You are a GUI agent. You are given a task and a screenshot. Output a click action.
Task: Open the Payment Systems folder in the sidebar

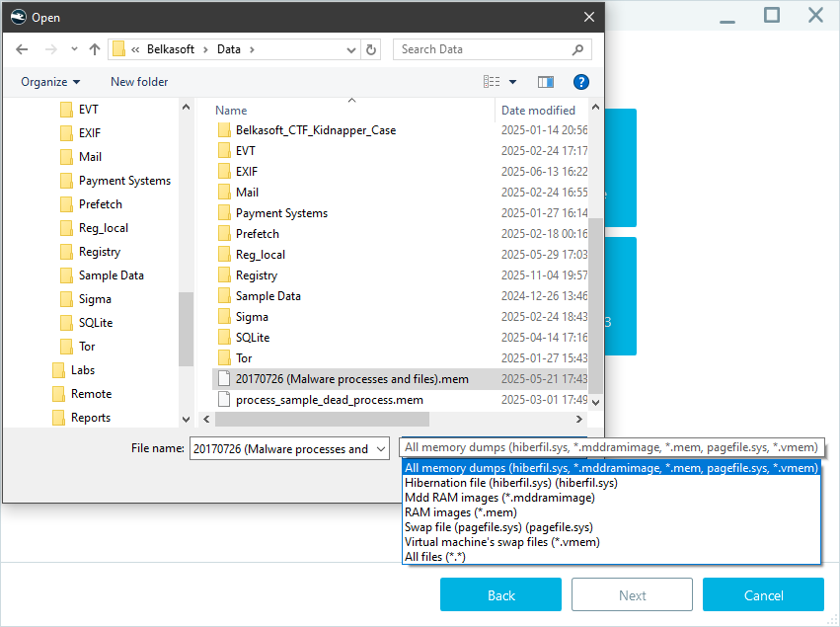coord(124,180)
